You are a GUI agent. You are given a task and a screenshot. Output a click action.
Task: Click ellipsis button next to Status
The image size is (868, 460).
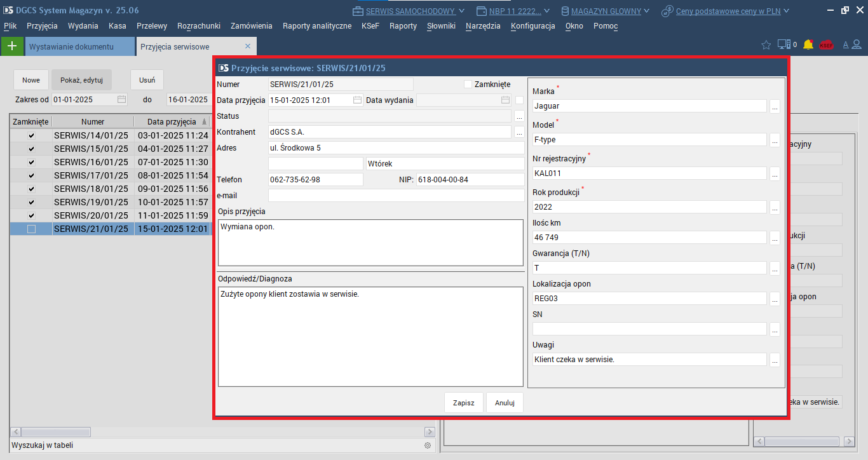click(x=519, y=116)
